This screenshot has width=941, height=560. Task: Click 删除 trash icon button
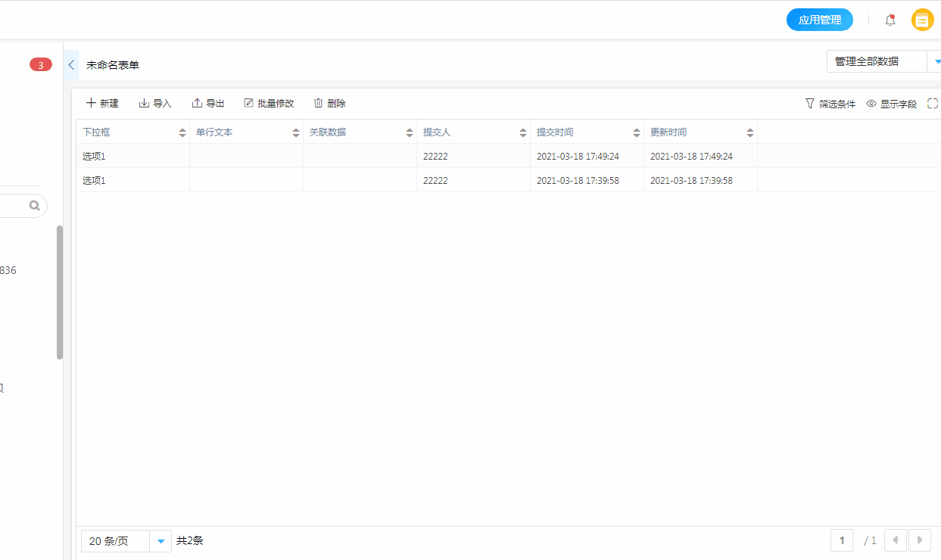click(x=329, y=104)
